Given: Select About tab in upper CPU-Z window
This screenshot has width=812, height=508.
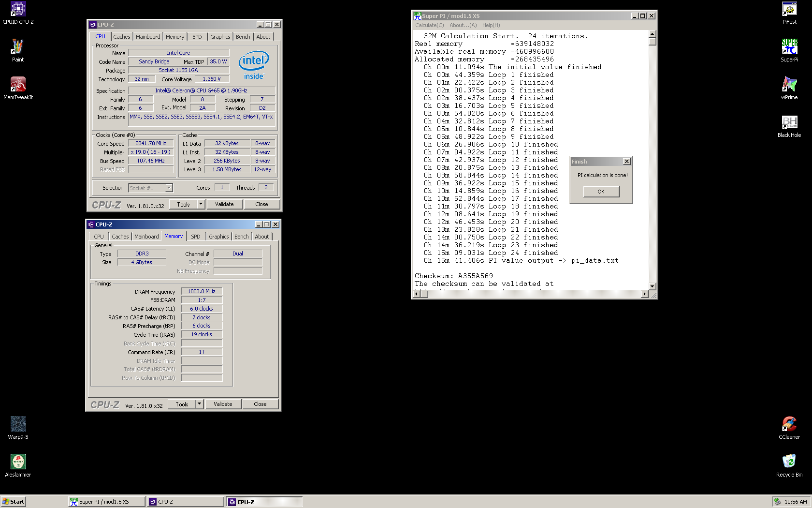Looking at the screenshot, I should 263,37.
